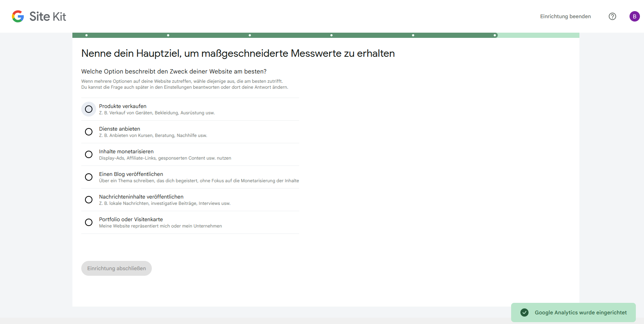The height and width of the screenshot is (324, 644).
Task: Click the text 'Display-Ads, Affiliate-Links, gesponserten Content usw. nutzen'
Action: click(x=165, y=158)
